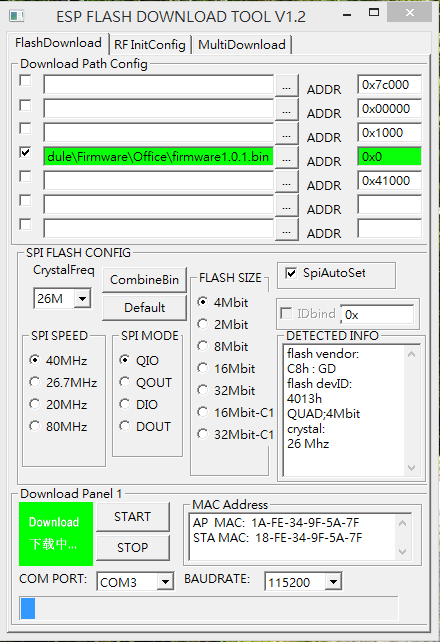
Task: Click the firmware1.0.1.bin path field
Action: click(x=158, y=157)
